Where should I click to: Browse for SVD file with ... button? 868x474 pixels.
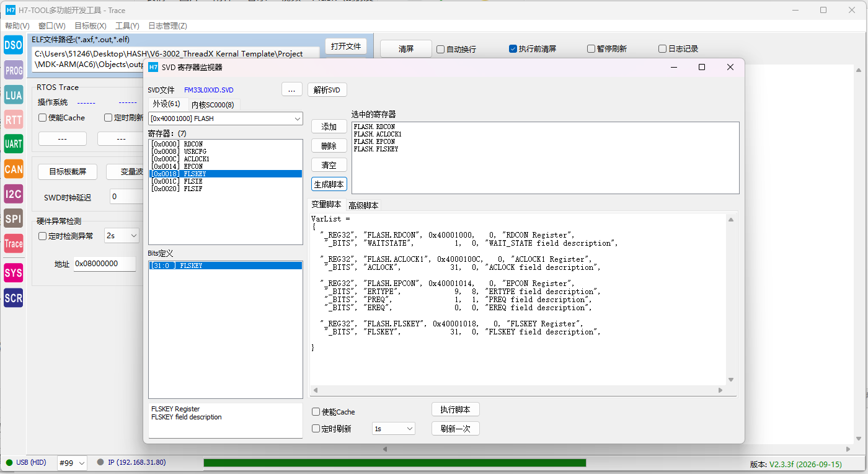pos(292,90)
